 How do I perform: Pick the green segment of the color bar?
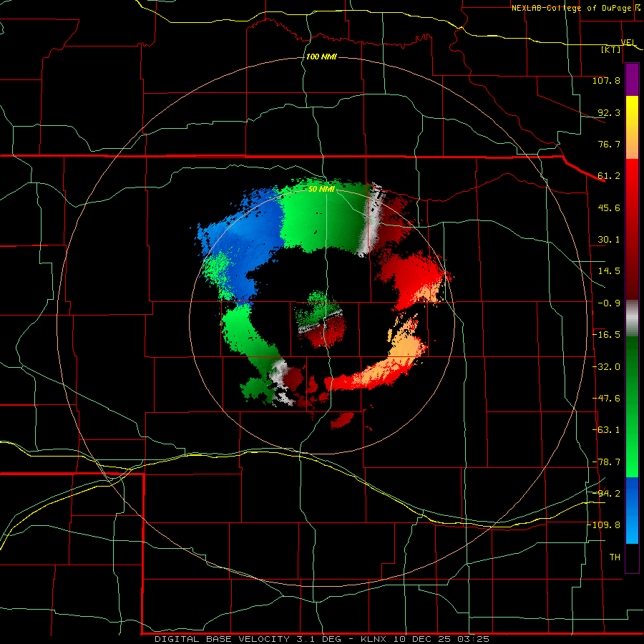coord(632,406)
